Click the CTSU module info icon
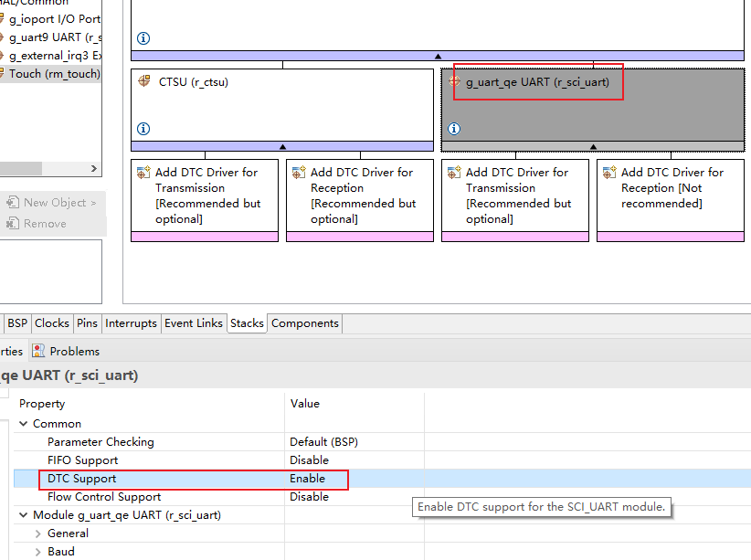Viewport: 751px width, 560px height. (143, 129)
